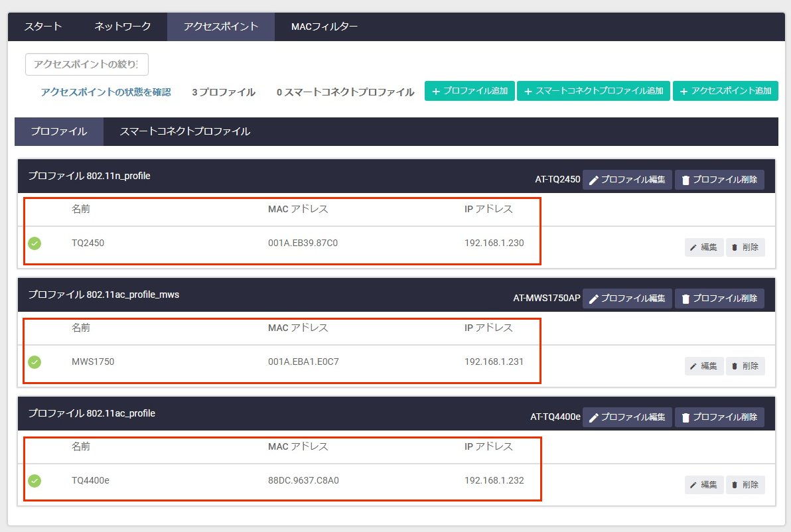Edit the 802.11ac_profile_mws profile
This screenshot has height=532, width=791.
[x=627, y=298]
